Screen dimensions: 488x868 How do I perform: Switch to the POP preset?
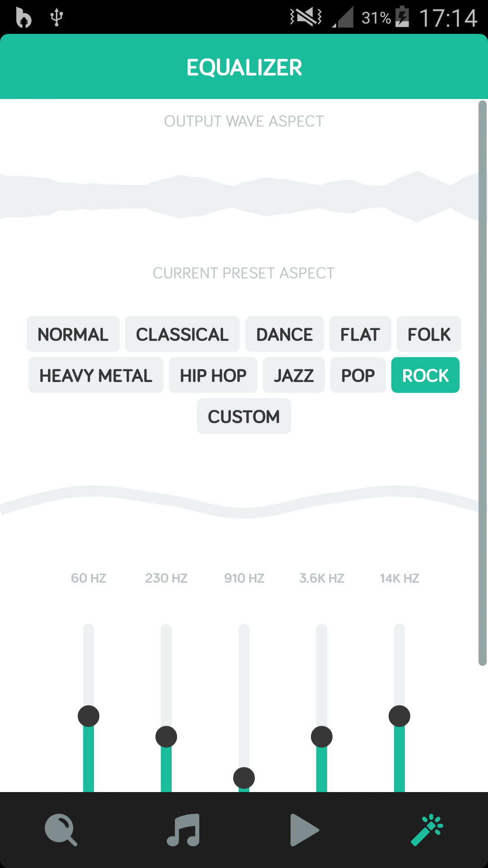(x=358, y=375)
